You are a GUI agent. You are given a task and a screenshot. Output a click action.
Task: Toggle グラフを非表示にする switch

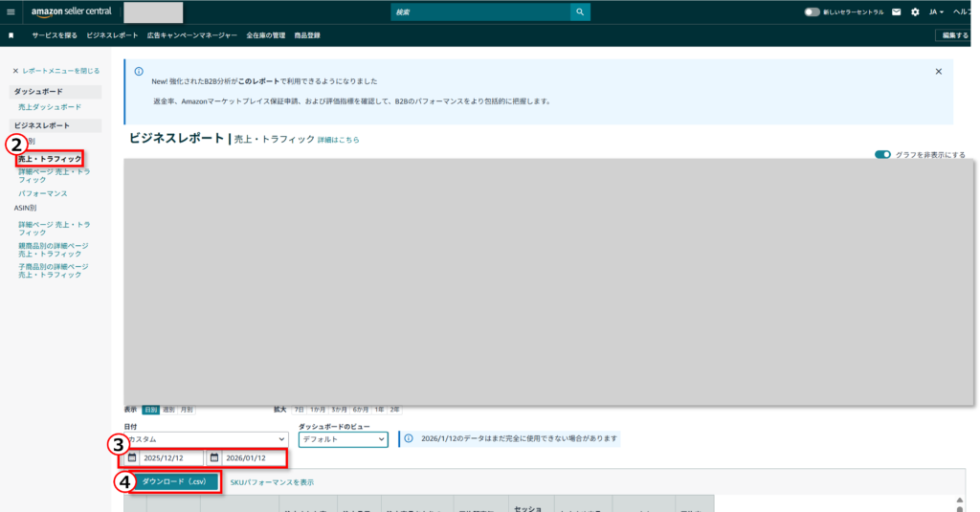[x=882, y=154]
